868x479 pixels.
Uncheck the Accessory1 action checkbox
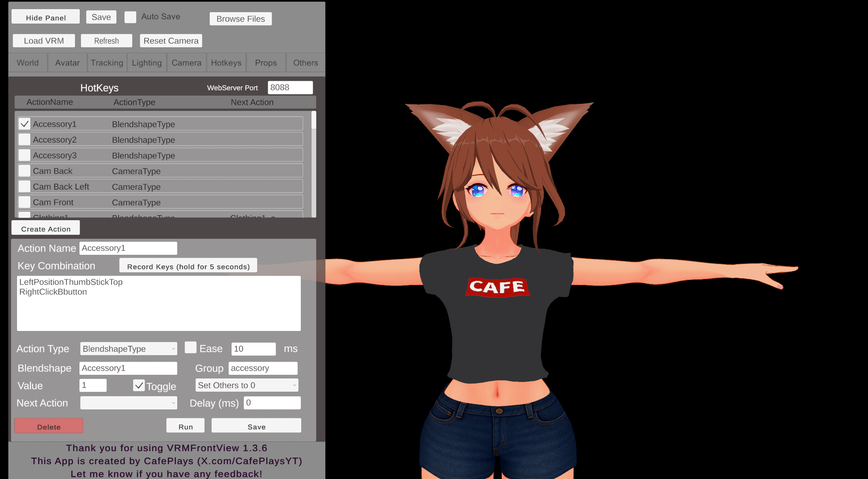point(24,124)
